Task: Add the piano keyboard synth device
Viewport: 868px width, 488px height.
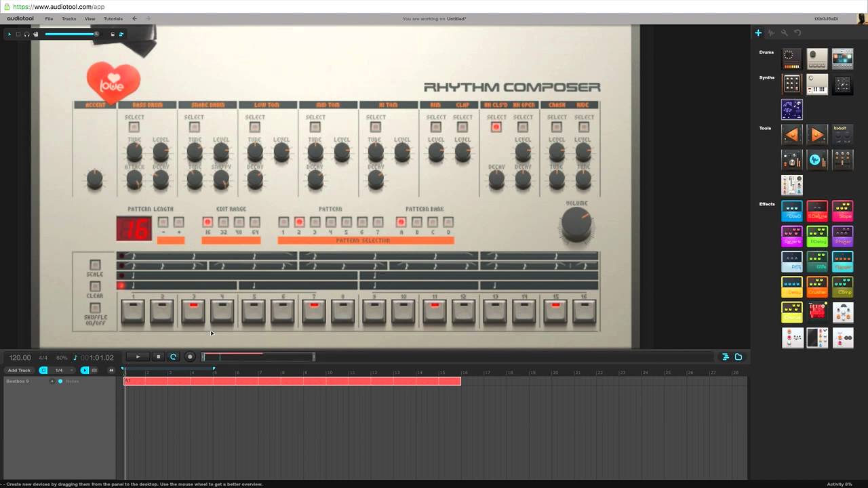Action: (817, 84)
